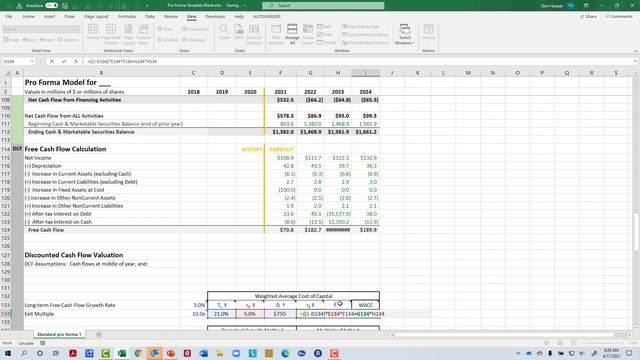Click the horizontal scrollbar
The height and width of the screenshot is (360, 640).
(504, 334)
